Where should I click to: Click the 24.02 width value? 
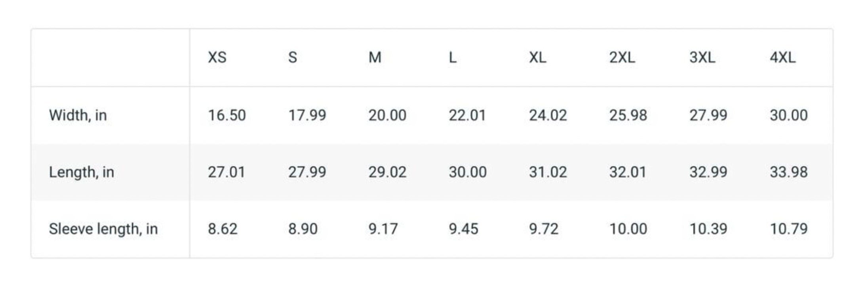tap(548, 115)
